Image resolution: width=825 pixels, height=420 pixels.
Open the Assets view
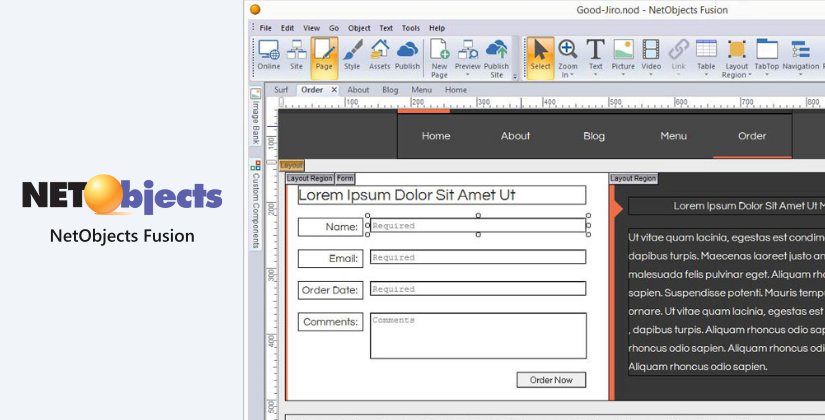coord(379,54)
